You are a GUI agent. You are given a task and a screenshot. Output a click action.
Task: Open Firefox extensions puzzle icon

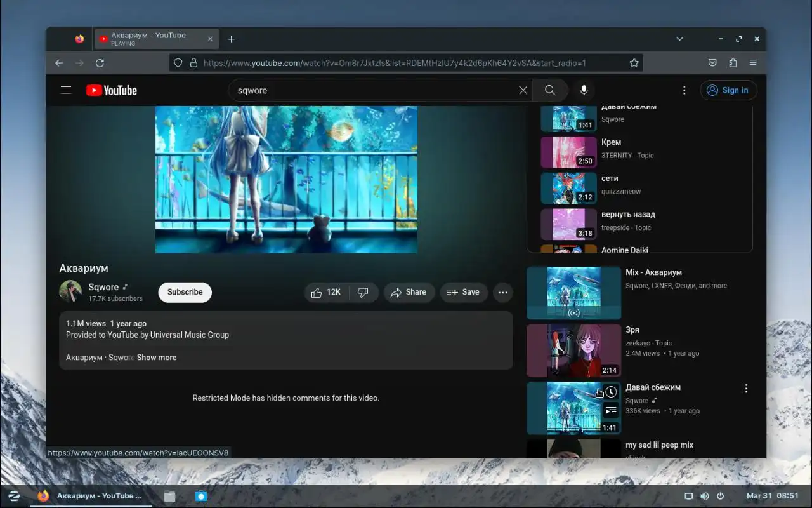[733, 63]
